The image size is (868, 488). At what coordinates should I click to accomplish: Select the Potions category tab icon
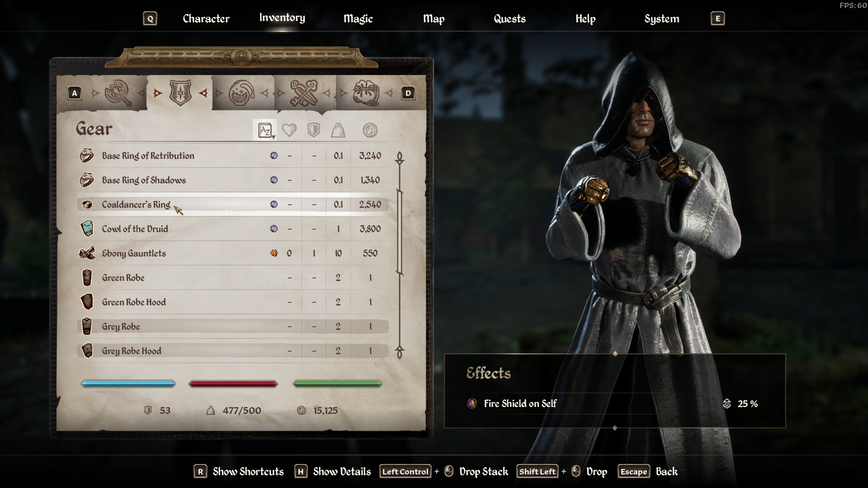coord(242,93)
